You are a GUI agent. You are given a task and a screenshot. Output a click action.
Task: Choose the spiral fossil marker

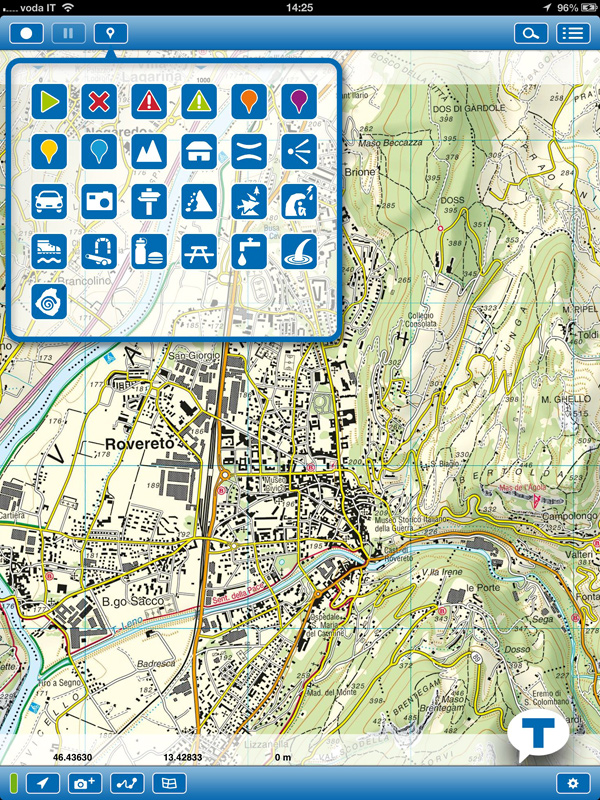49,302
